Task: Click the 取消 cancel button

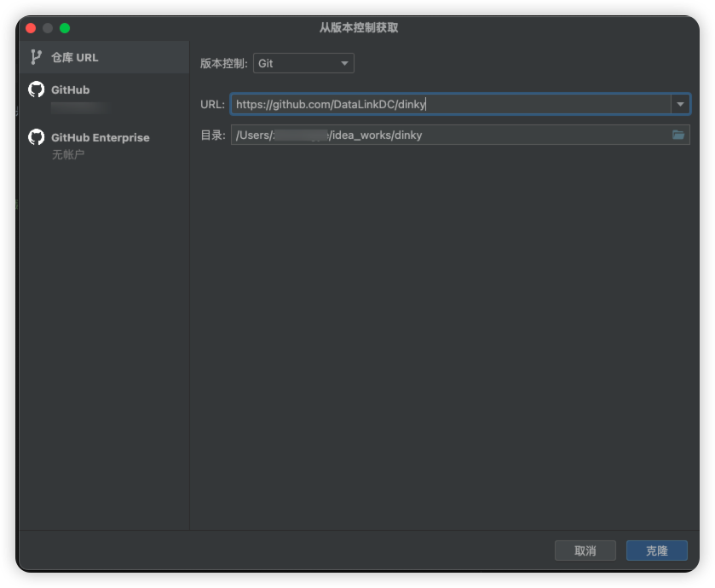Action: [585, 551]
